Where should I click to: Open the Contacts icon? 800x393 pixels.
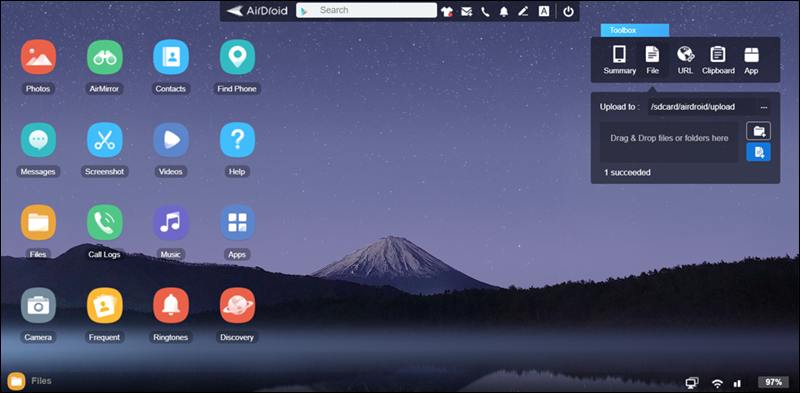171,57
